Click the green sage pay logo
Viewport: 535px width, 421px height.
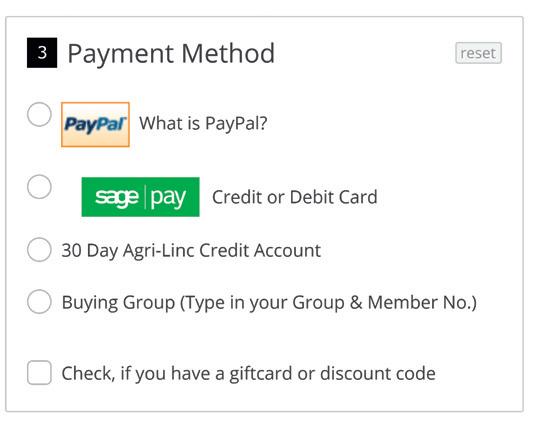tap(141, 197)
